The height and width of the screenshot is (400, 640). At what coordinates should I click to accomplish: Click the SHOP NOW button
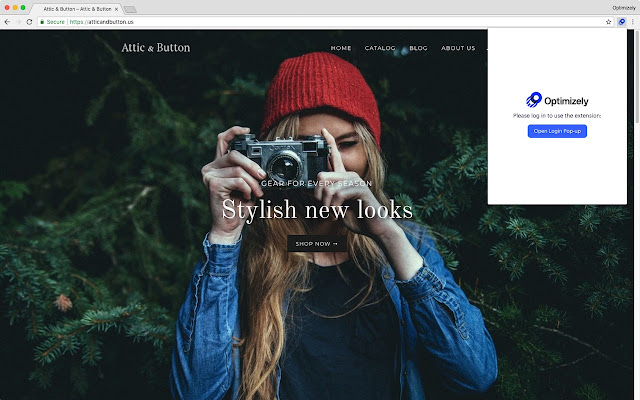317,244
